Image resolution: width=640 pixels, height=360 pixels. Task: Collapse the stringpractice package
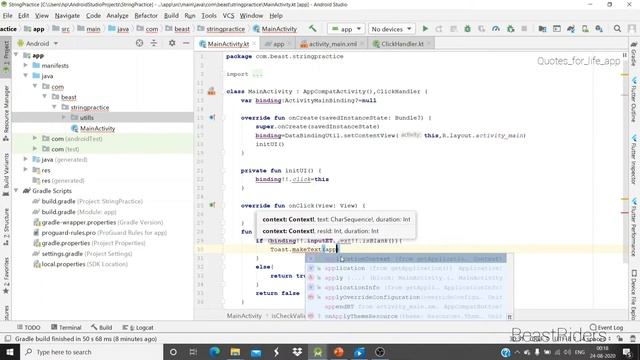click(x=54, y=107)
